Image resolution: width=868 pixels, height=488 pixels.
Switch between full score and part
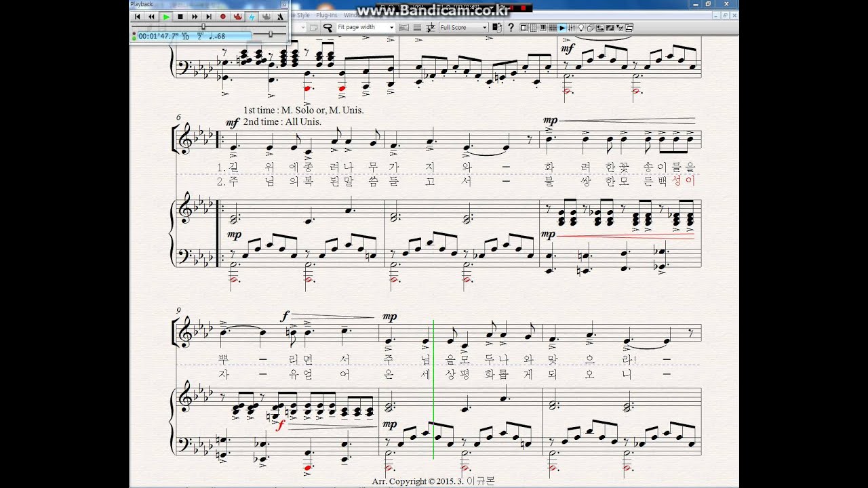click(x=498, y=27)
